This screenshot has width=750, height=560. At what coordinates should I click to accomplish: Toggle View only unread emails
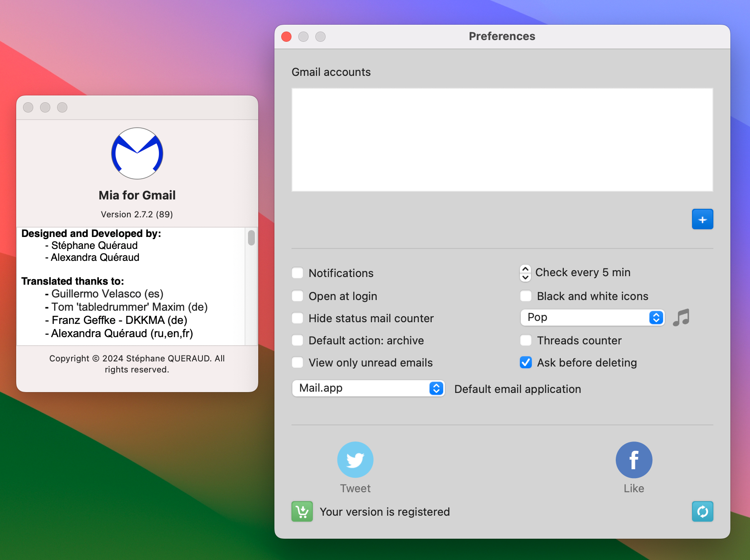coord(297,362)
